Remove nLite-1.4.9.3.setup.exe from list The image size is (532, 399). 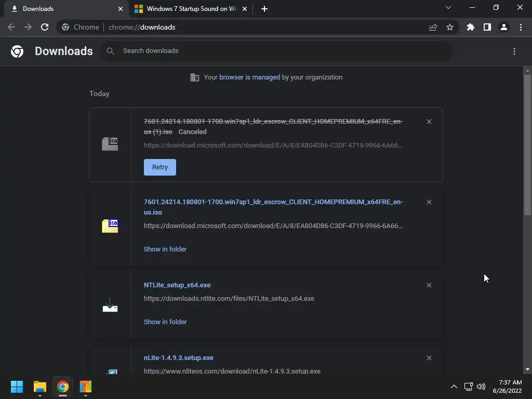429,358
